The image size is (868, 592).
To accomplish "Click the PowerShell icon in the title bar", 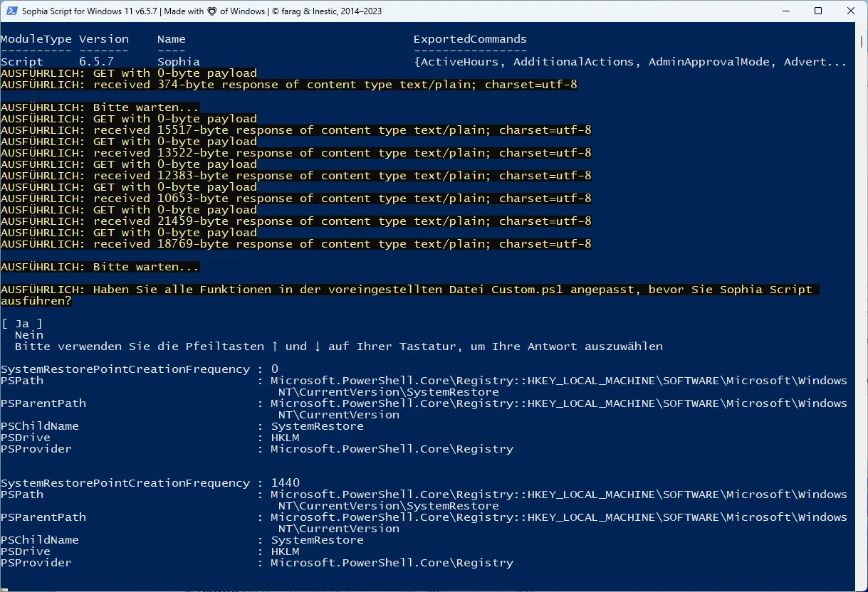I will [x=11, y=11].
